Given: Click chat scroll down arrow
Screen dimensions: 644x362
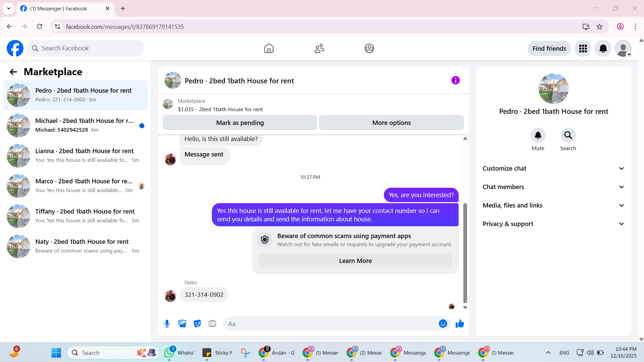Looking at the screenshot, I should point(465,308).
